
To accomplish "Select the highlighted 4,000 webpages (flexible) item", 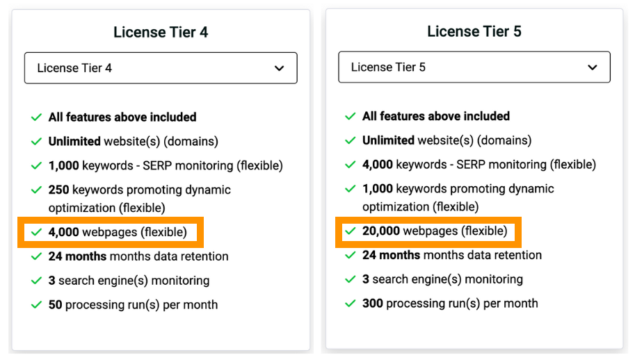I will point(111,232).
